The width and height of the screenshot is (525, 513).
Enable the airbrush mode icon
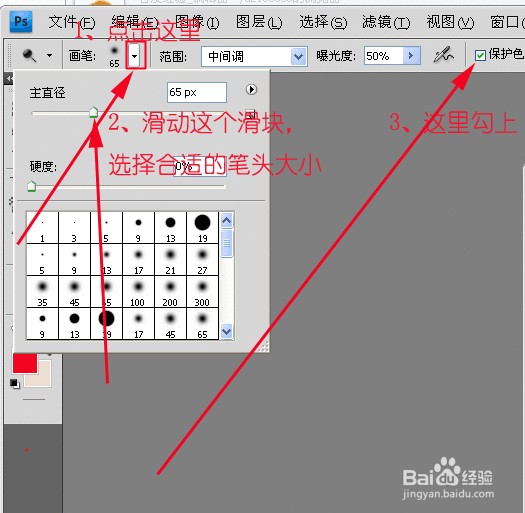tap(443, 55)
